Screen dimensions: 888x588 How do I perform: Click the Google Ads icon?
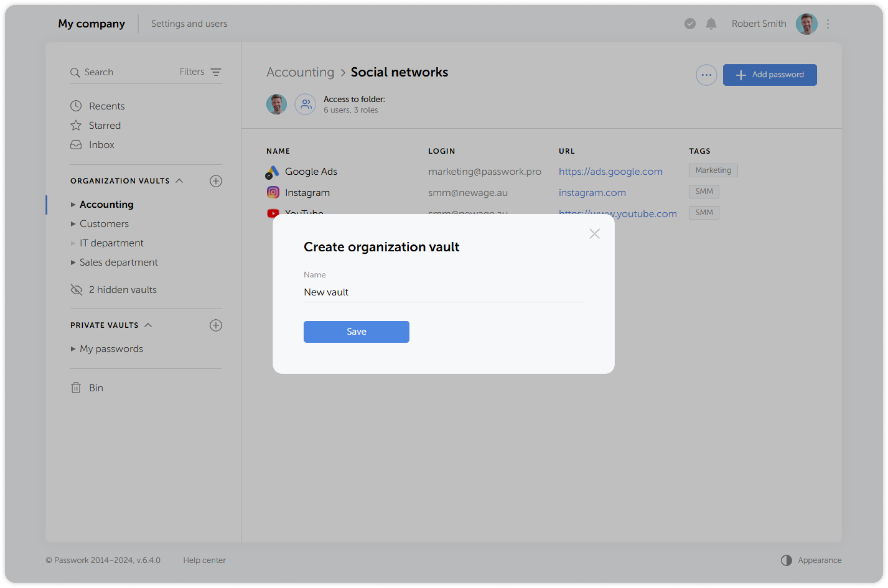click(x=273, y=171)
